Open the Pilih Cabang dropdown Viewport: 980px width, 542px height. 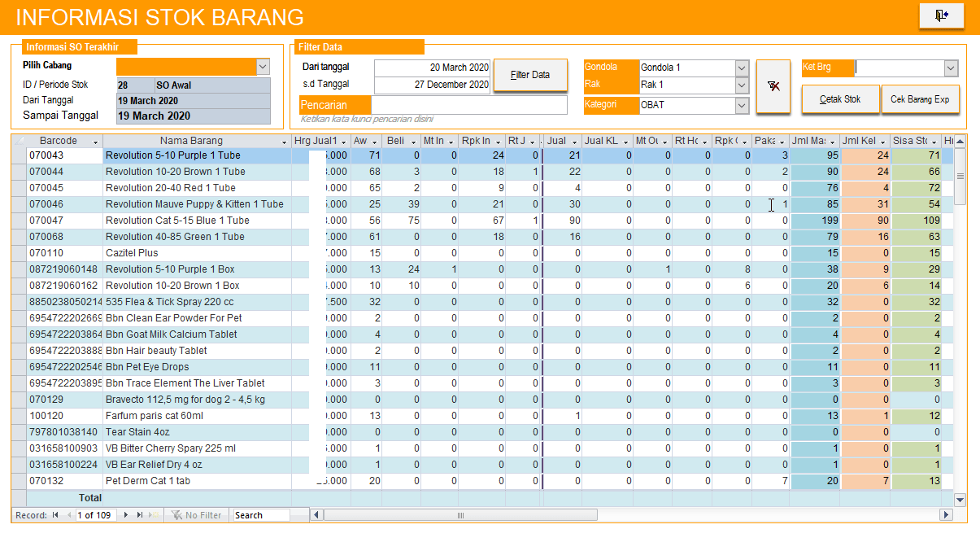(263, 67)
